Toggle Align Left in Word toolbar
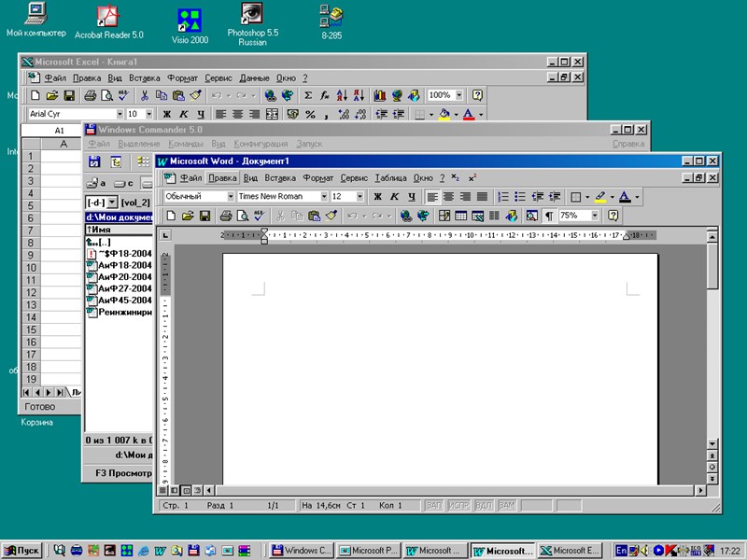Screen dimensions: 747x560 coord(432,197)
